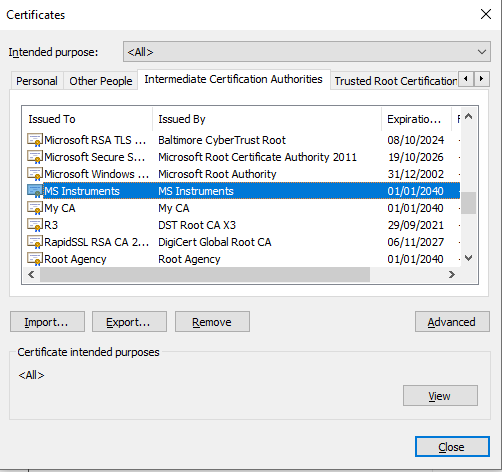502x472 pixels.
Task: Select Microsoft Windows ... certificate name
Action: [96, 174]
